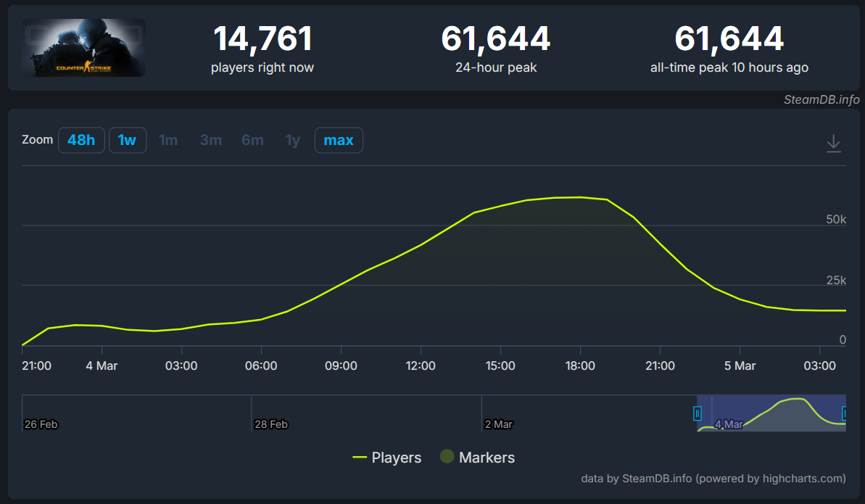This screenshot has width=865, height=504.
Task: Click the green Markers legend dot icon
Action: pos(447,458)
